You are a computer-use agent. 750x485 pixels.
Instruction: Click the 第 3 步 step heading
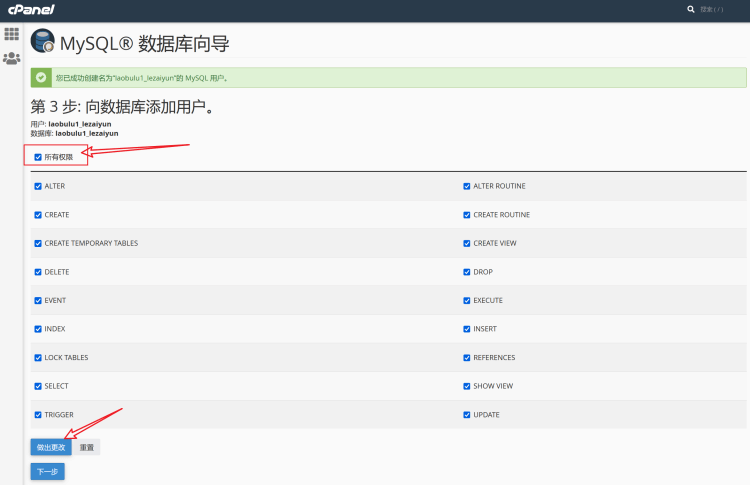pyautogui.click(x=122, y=106)
